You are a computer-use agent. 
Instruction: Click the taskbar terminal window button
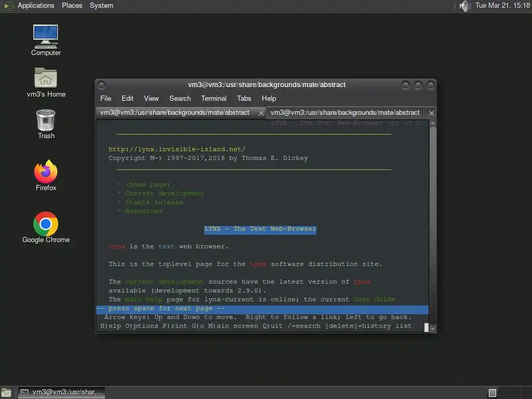(x=61, y=393)
